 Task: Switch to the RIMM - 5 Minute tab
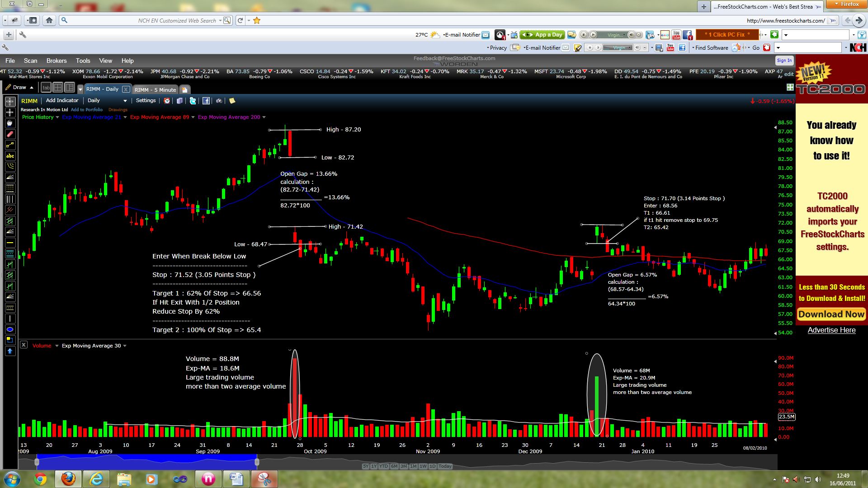point(155,89)
